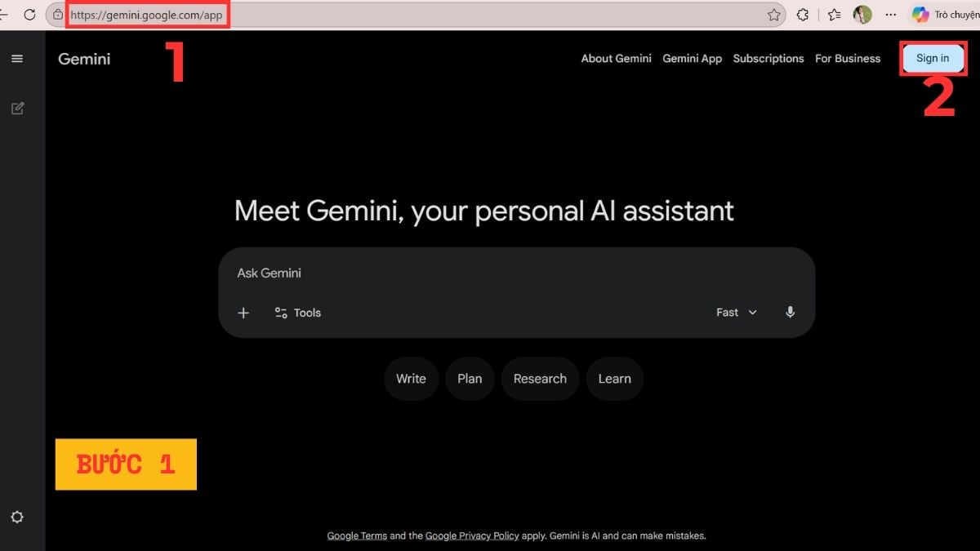Screen dimensions: 980x551
Task: Click the Gemini logo text
Action: (84, 59)
